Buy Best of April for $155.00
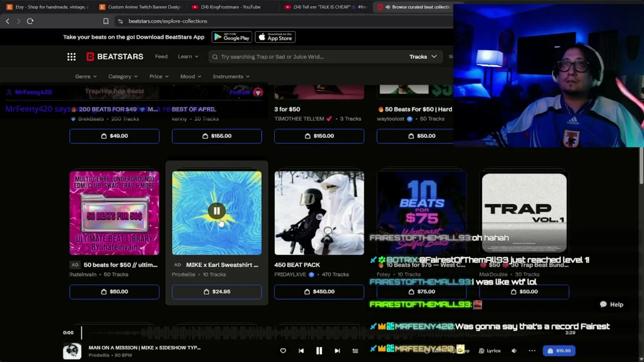Image resolution: width=644 pixels, height=362 pixels. (x=217, y=136)
